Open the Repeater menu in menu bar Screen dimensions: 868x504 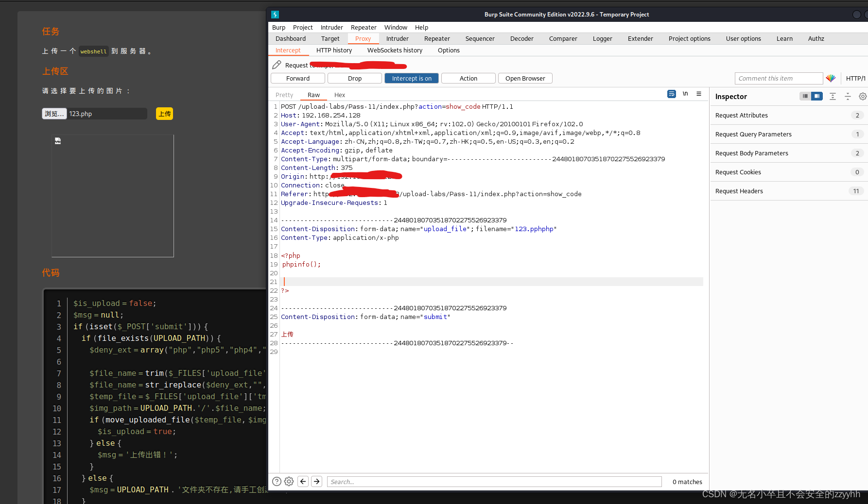point(364,27)
